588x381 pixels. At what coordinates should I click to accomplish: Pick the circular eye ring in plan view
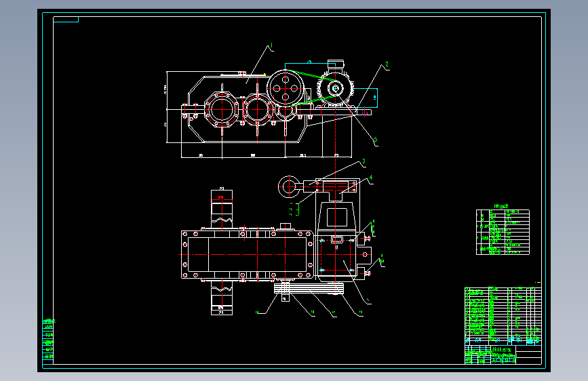coord(288,186)
